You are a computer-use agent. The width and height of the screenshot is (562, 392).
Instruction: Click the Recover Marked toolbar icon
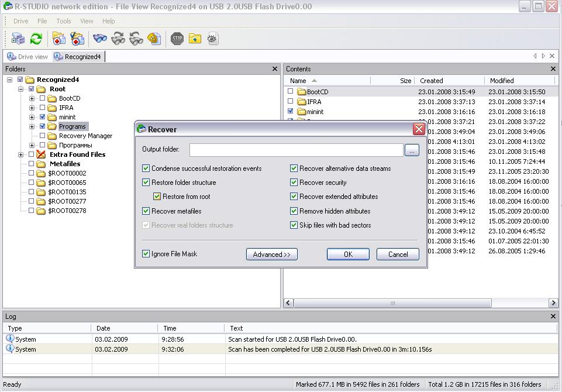pos(77,39)
